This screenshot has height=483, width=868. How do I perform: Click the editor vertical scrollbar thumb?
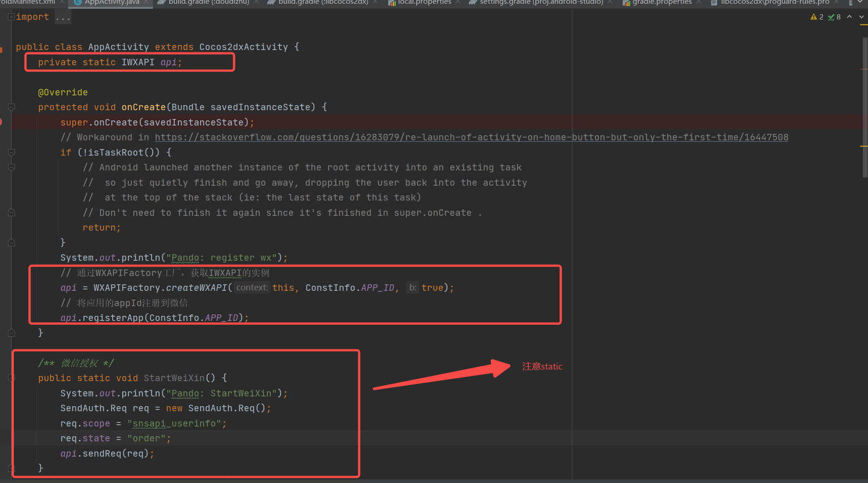(x=865, y=107)
